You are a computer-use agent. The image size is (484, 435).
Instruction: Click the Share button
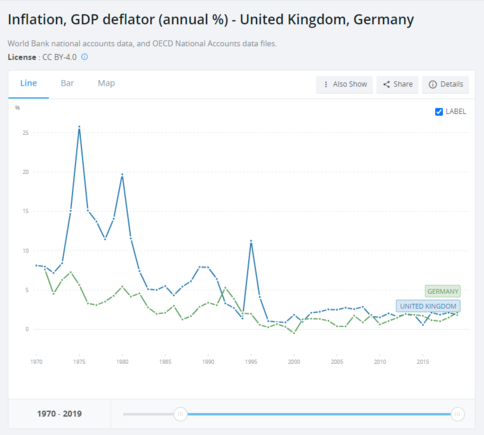point(397,85)
